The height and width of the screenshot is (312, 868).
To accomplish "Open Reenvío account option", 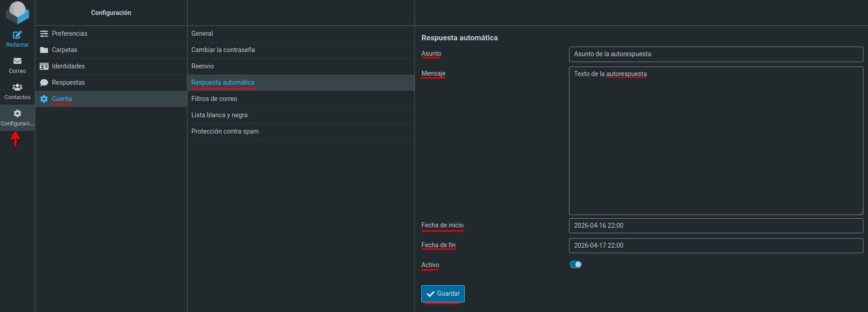I will tap(301, 66).
